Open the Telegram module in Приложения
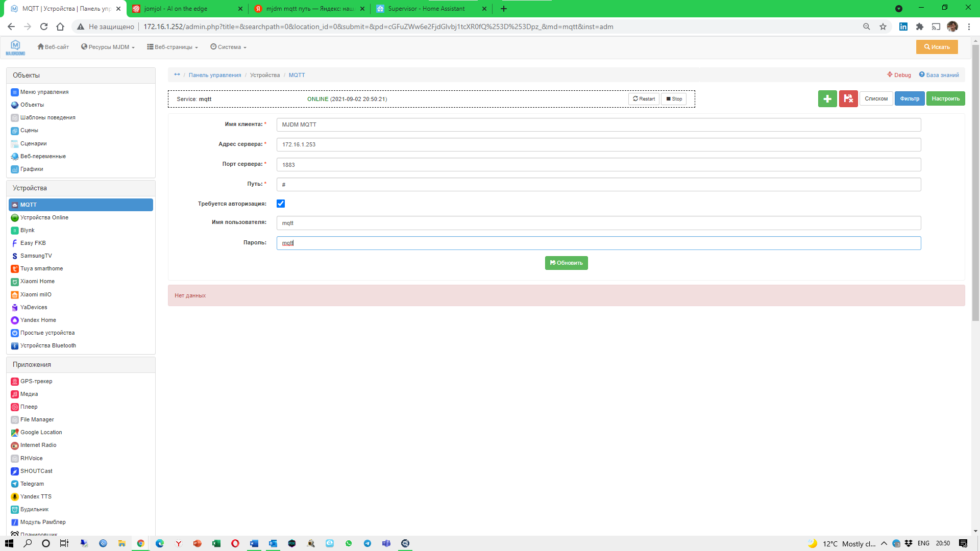 pos(32,484)
